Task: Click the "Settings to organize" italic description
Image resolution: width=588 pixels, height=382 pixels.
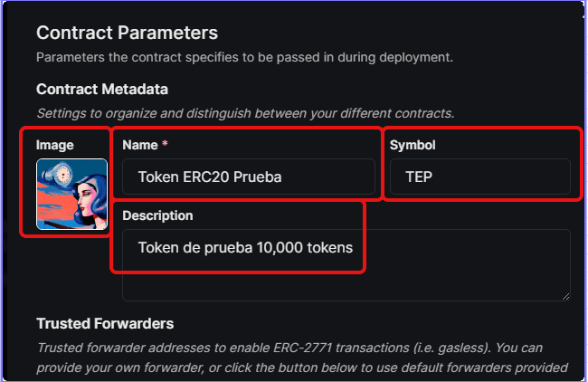Action: click(x=245, y=113)
